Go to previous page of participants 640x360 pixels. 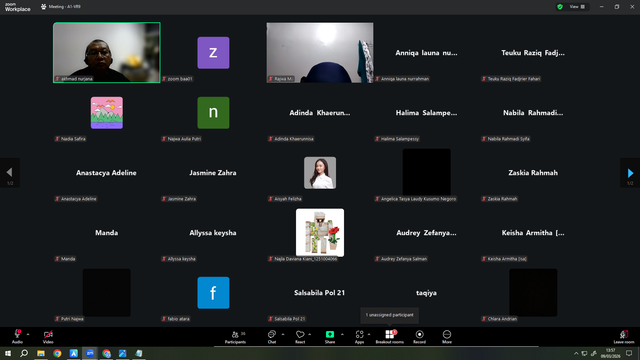coord(9,173)
